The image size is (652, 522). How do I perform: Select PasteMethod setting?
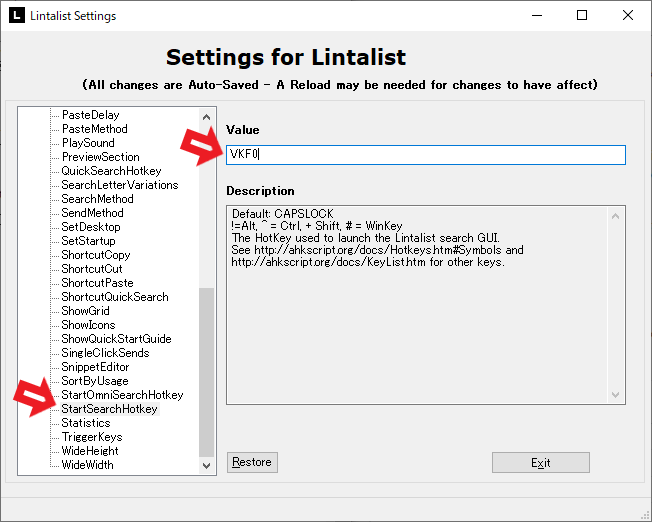[95, 129]
